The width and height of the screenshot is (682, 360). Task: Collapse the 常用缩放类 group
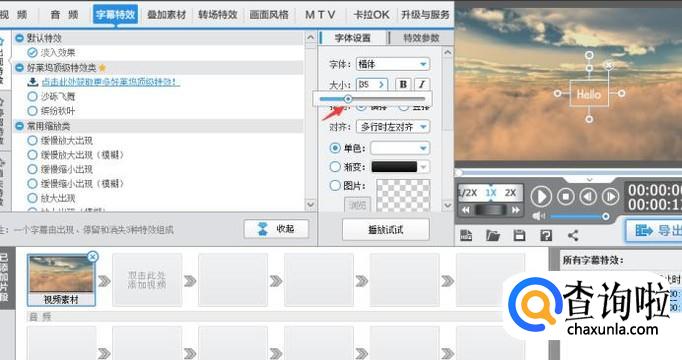click(x=19, y=126)
